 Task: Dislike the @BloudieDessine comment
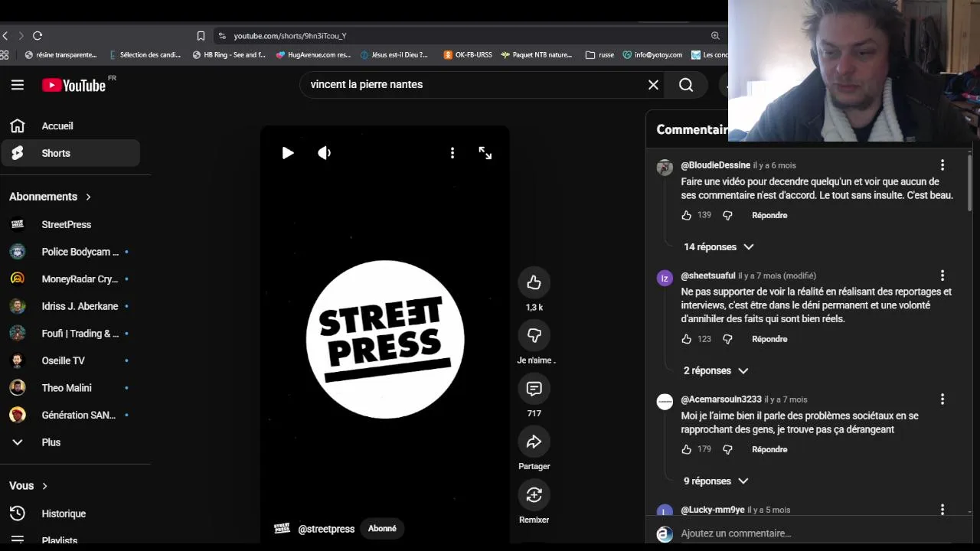(x=727, y=216)
